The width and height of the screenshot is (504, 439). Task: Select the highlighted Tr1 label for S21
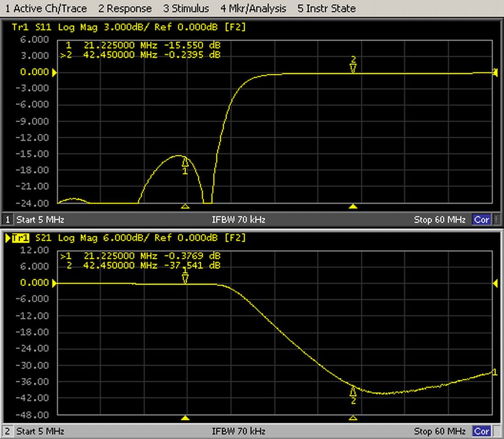point(20,238)
